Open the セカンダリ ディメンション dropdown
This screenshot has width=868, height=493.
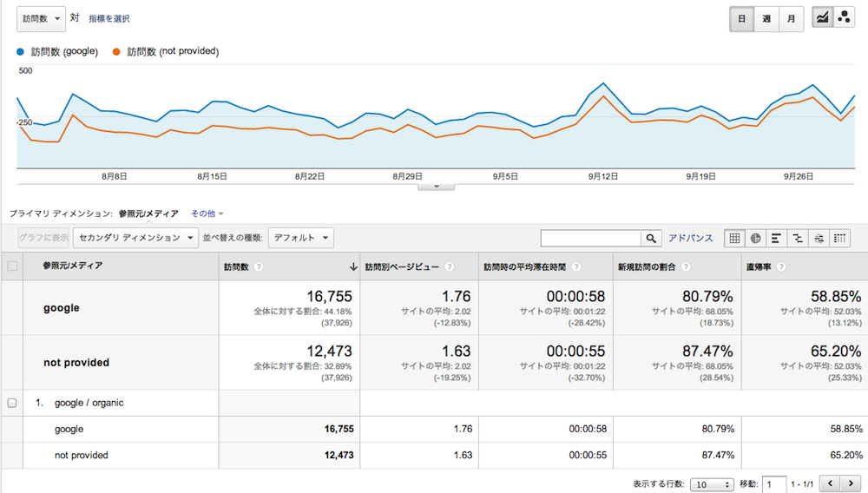tap(135, 237)
